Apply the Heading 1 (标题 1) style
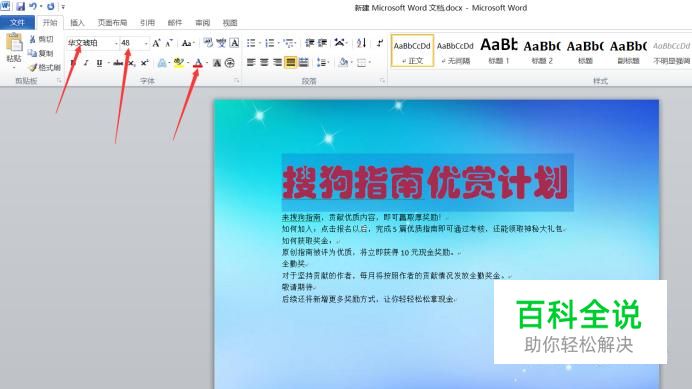This screenshot has height=389, width=692. (499, 51)
